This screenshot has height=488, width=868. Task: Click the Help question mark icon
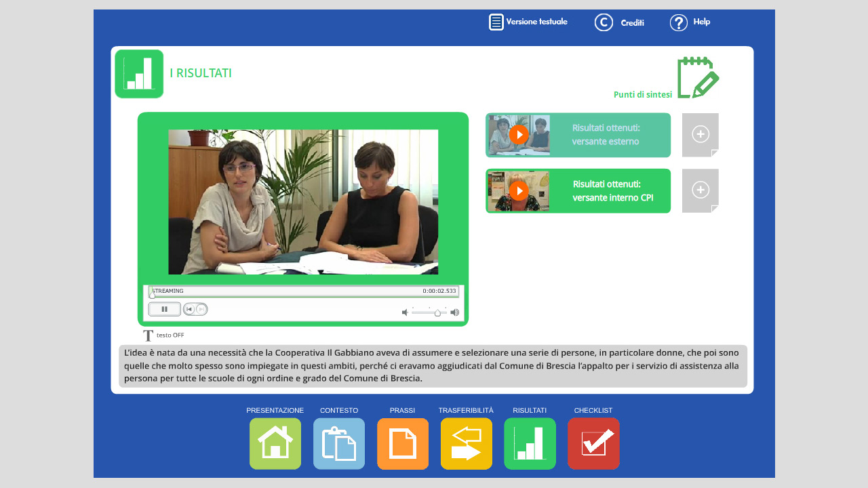point(679,22)
